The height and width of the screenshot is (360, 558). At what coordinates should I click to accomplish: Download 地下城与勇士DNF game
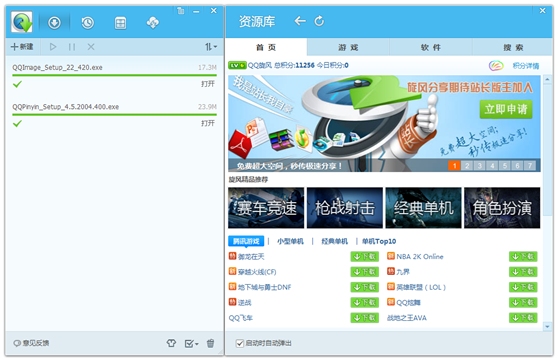tap(364, 287)
